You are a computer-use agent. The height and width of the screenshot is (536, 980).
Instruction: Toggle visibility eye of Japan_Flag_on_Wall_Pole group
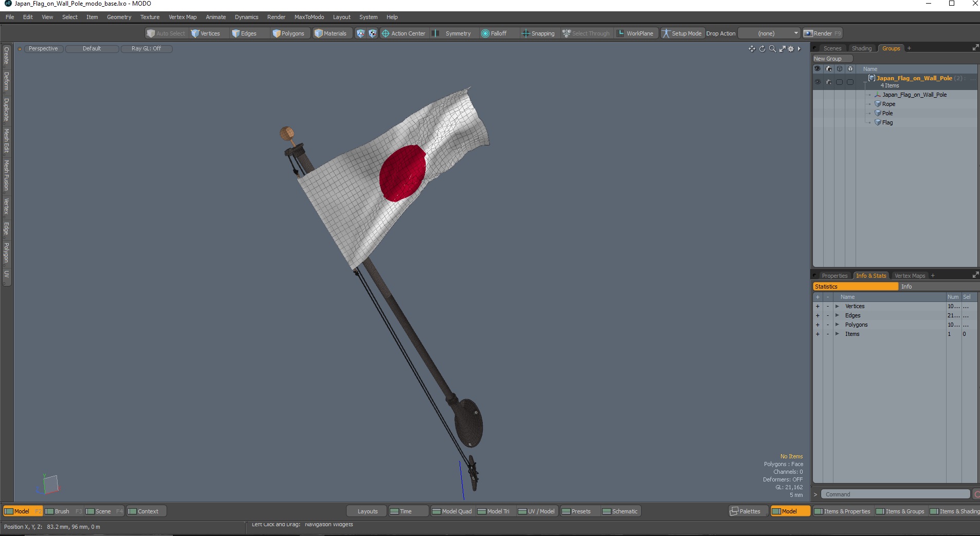818,82
